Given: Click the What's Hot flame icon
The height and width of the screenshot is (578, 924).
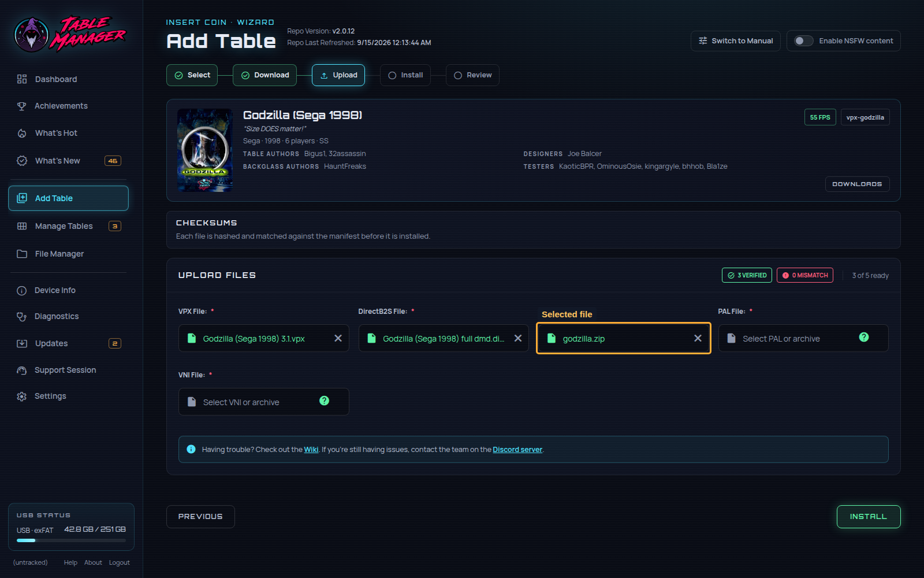Looking at the screenshot, I should (22, 133).
